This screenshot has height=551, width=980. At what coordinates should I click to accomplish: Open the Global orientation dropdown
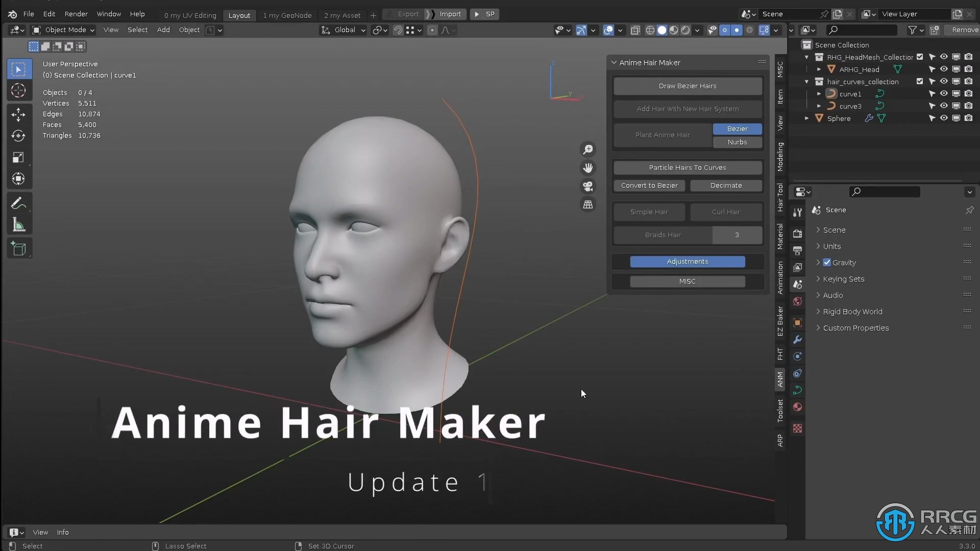coord(344,30)
